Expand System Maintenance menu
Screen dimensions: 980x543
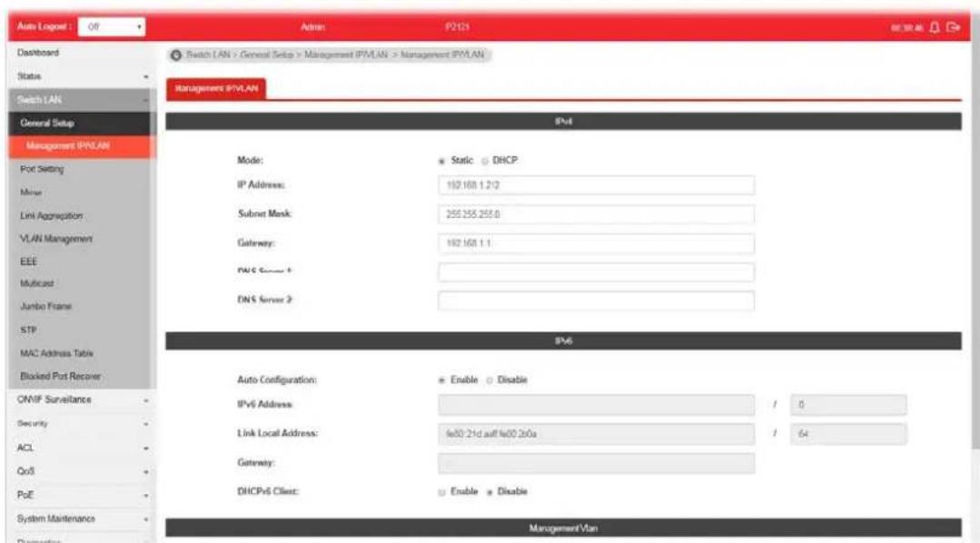(81, 518)
